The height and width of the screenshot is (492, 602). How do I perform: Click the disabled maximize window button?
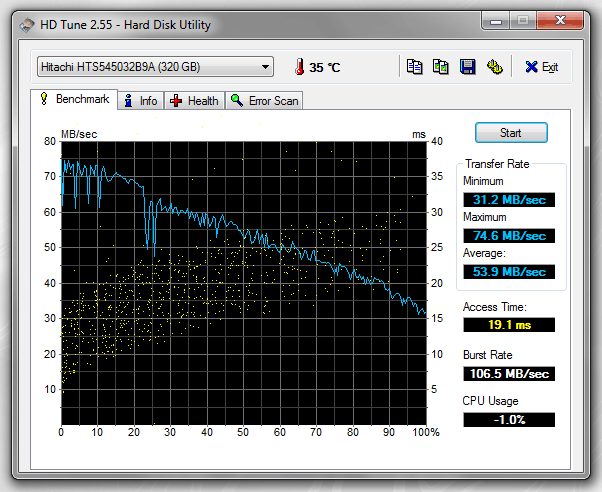point(523,21)
